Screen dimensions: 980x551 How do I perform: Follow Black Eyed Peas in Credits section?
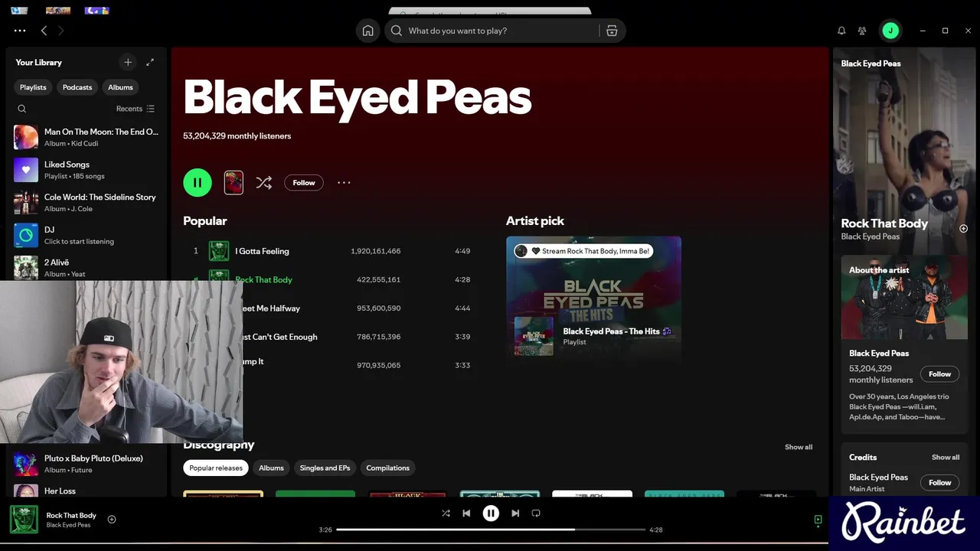tap(939, 483)
